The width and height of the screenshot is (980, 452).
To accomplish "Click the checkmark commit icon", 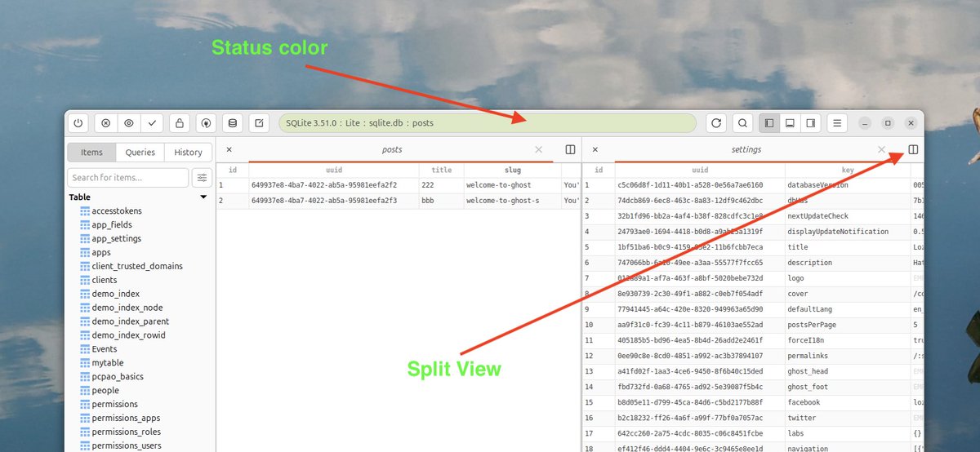I will pyautogui.click(x=152, y=123).
